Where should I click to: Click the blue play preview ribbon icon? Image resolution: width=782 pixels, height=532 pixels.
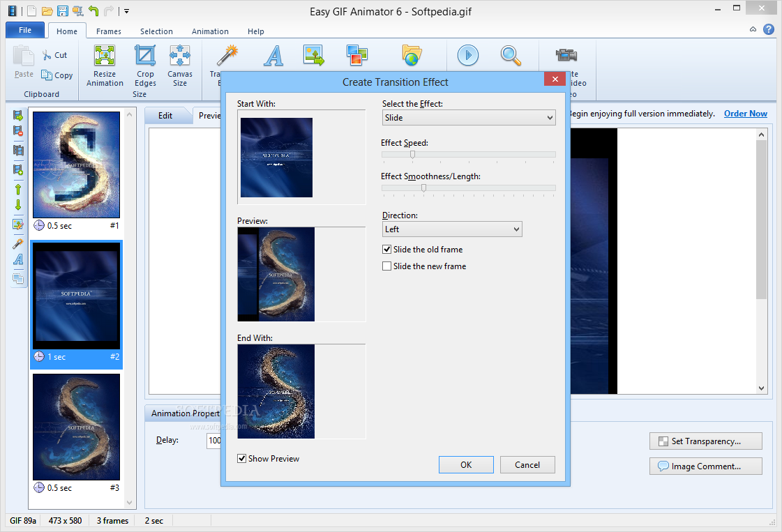pyautogui.click(x=468, y=55)
